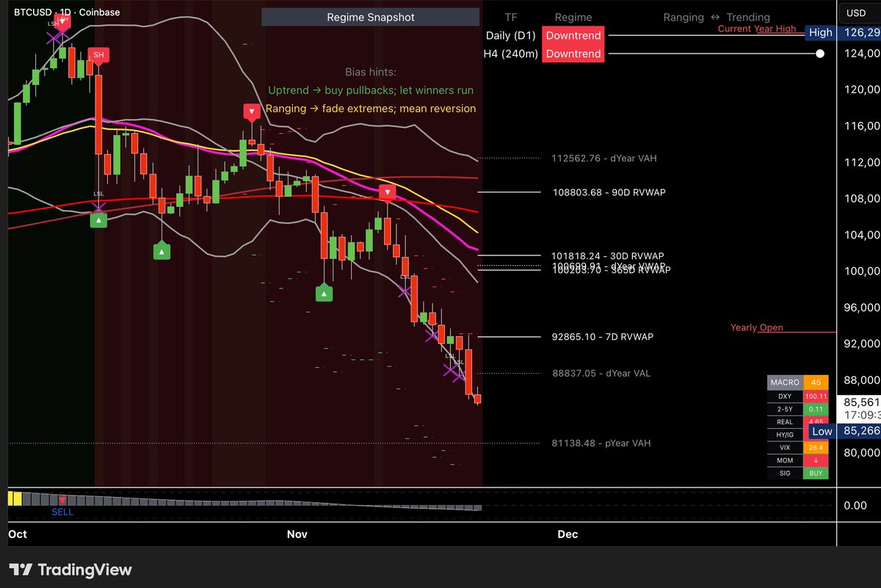Click the red DXY 100.11 value cell
The image size is (881, 588).
point(816,396)
